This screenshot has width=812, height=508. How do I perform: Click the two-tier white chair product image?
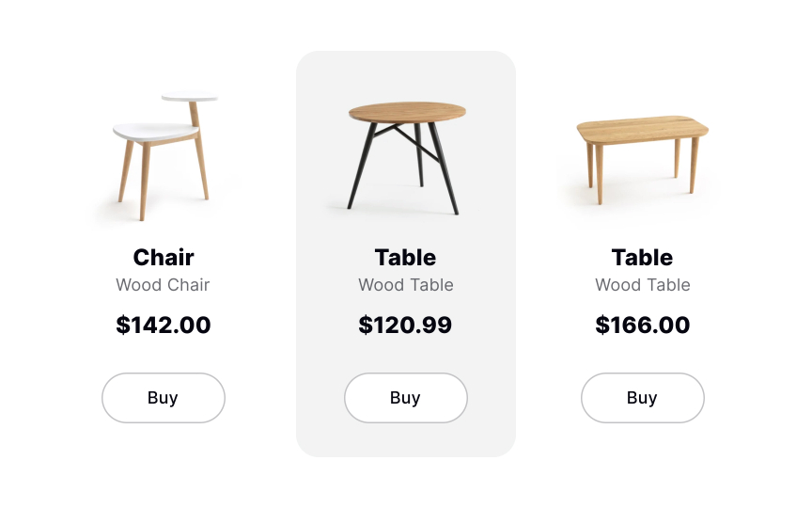pyautogui.click(x=164, y=156)
